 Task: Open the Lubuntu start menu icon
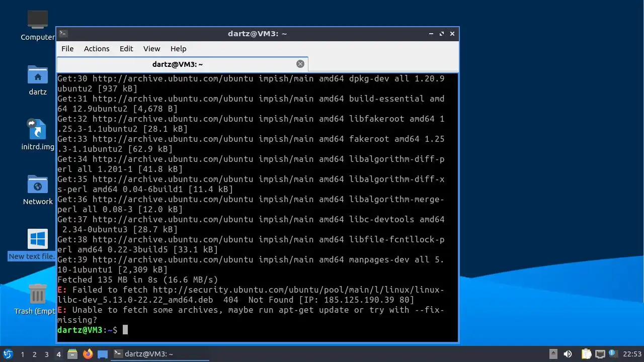tap(8, 354)
